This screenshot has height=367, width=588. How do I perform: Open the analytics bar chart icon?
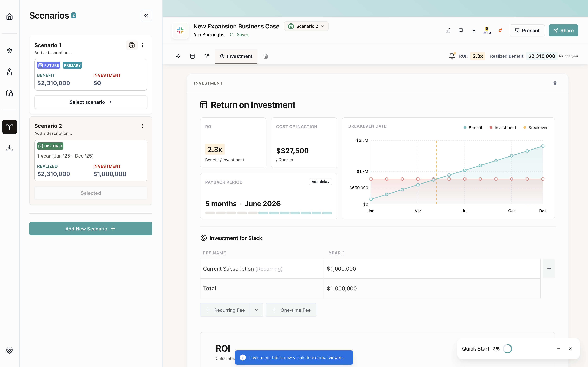coord(448,30)
